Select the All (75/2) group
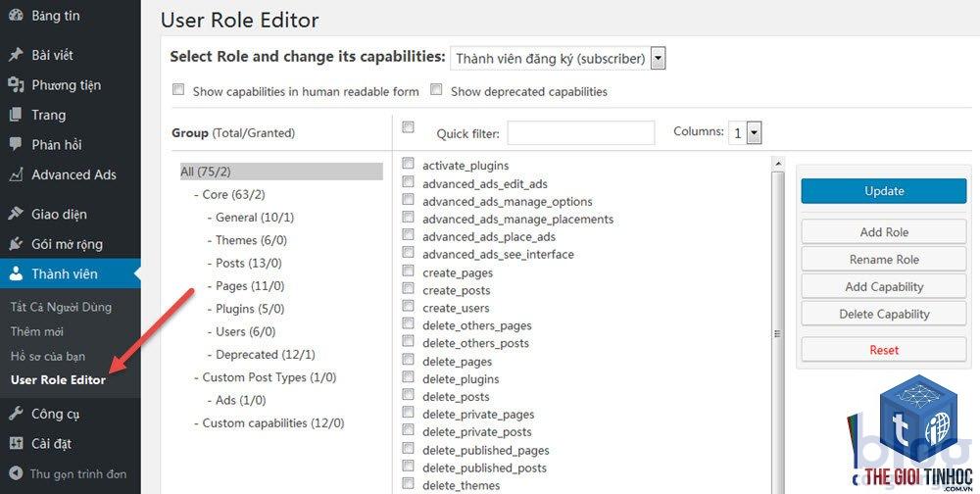The image size is (980, 494). [281, 172]
